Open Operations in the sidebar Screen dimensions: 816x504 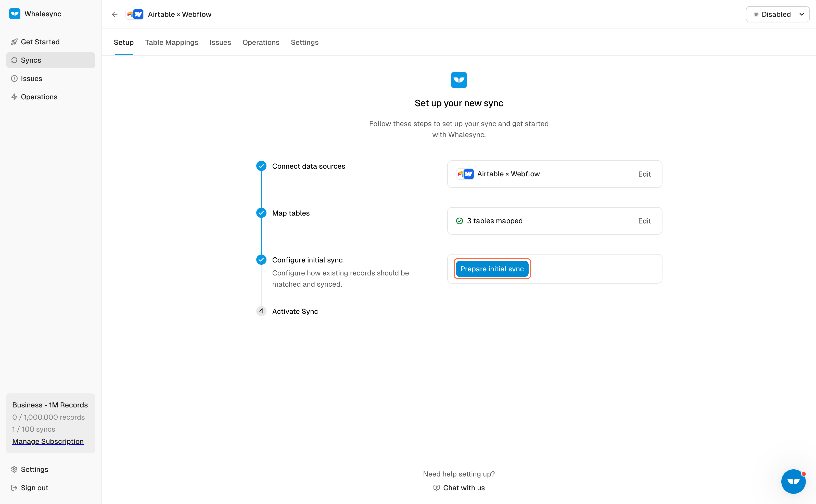(51, 97)
